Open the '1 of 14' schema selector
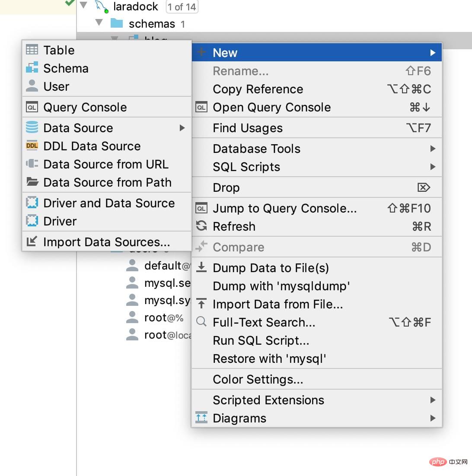Image resolution: width=472 pixels, height=476 pixels. coord(182,6)
